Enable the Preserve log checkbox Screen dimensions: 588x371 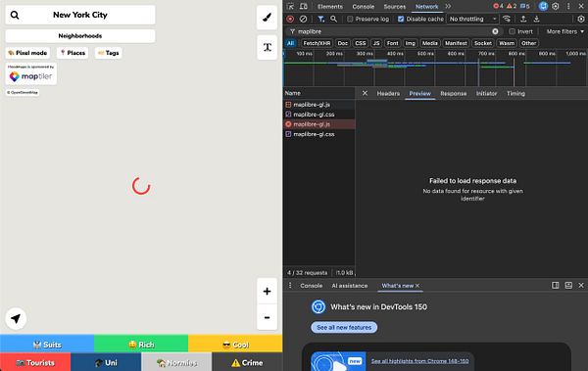coord(350,19)
